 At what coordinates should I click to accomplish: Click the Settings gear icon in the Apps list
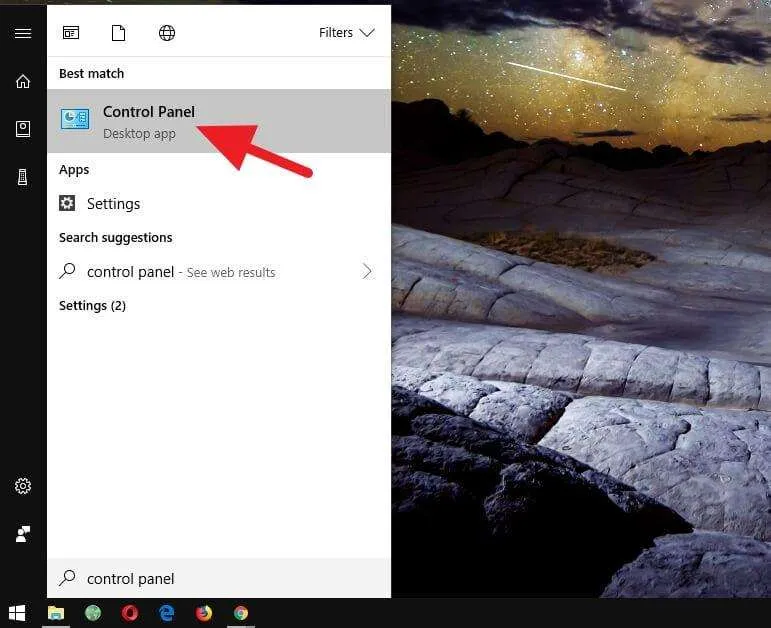pyautogui.click(x=67, y=203)
